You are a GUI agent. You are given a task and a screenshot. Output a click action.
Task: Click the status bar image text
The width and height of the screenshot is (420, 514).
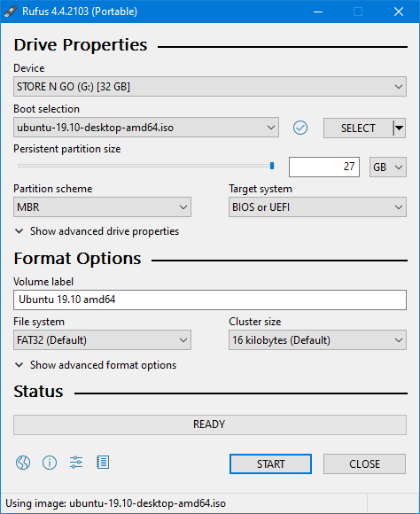[x=116, y=503]
